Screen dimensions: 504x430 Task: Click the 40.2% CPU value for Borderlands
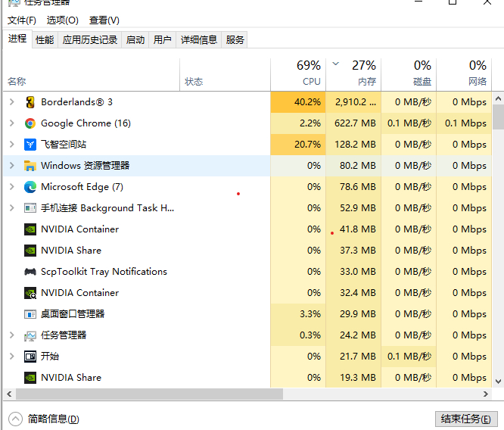pos(307,102)
